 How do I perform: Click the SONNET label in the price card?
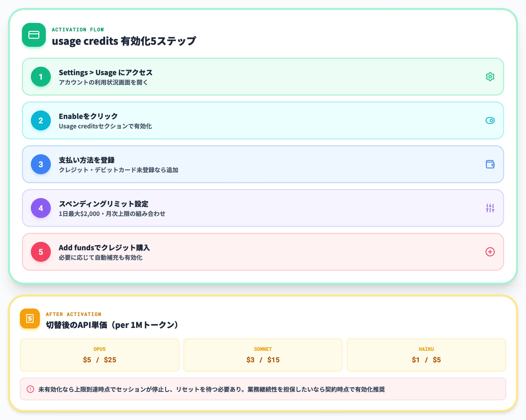[263, 349]
